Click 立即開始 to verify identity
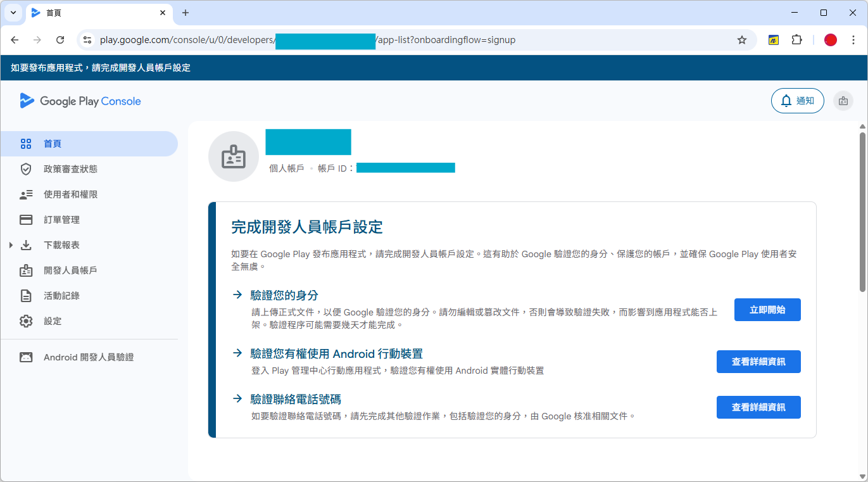Screen dimensions: 868x482 tap(767, 310)
